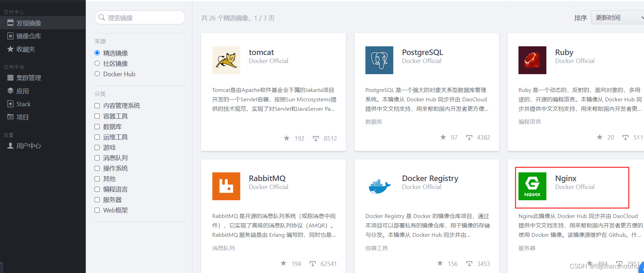Click the 收藏夹 star icon
This screenshot has height=273, width=644.
click(10, 49)
